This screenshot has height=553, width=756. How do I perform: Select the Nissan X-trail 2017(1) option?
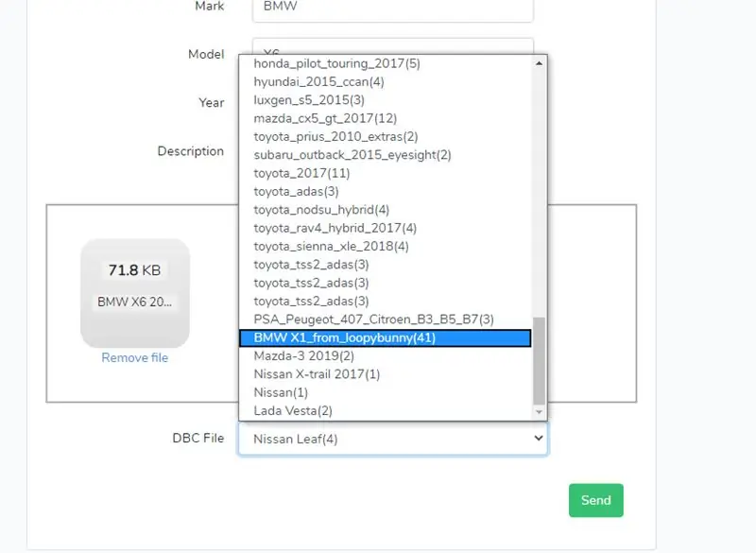tap(386, 374)
